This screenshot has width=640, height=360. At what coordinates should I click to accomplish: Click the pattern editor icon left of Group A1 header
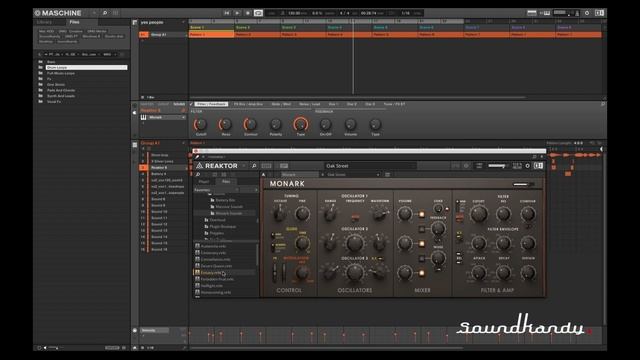[x=135, y=144]
